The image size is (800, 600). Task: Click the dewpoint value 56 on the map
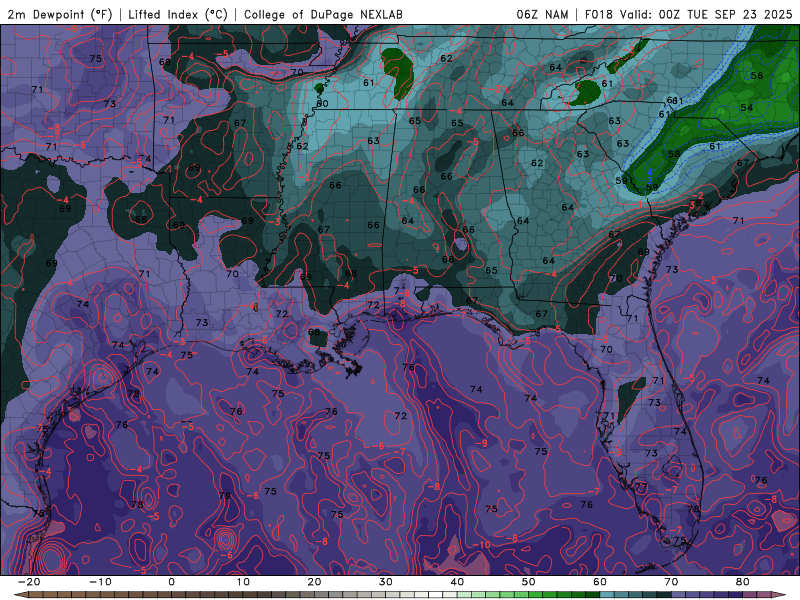(757, 76)
